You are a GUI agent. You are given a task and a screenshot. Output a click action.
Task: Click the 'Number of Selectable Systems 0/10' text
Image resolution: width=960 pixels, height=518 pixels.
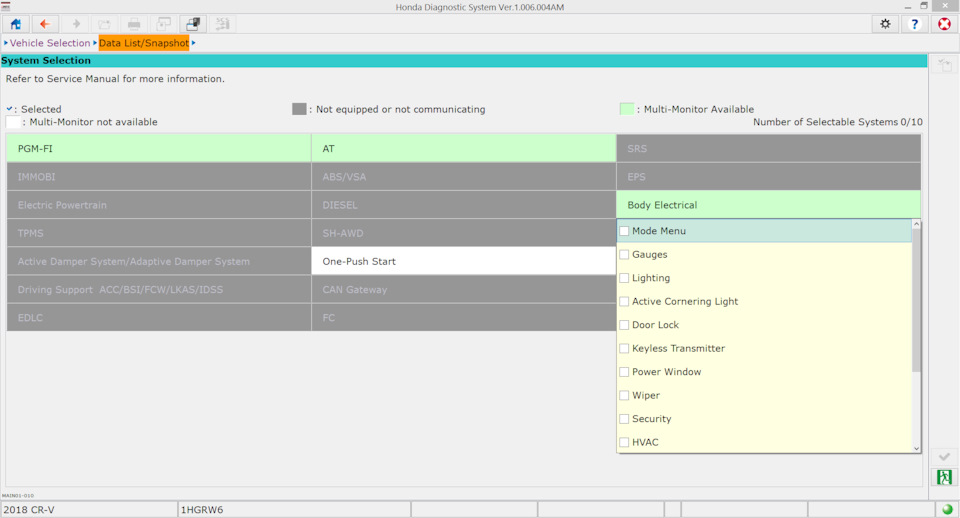coord(838,122)
